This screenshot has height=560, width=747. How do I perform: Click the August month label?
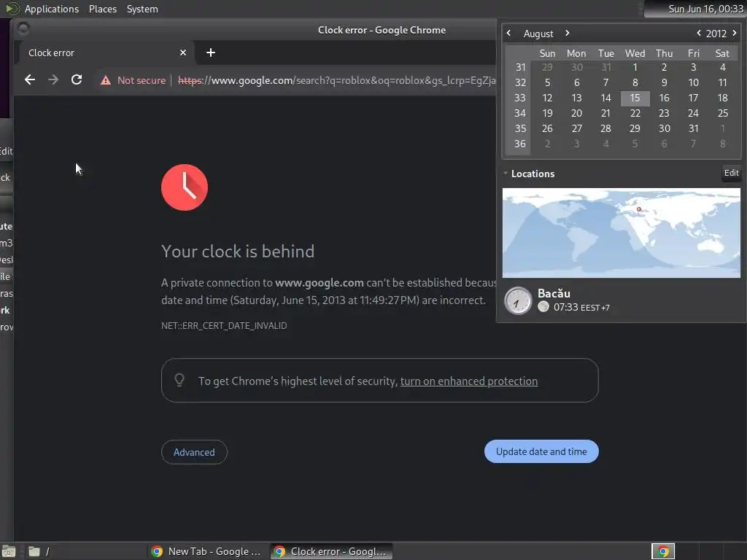[538, 34]
